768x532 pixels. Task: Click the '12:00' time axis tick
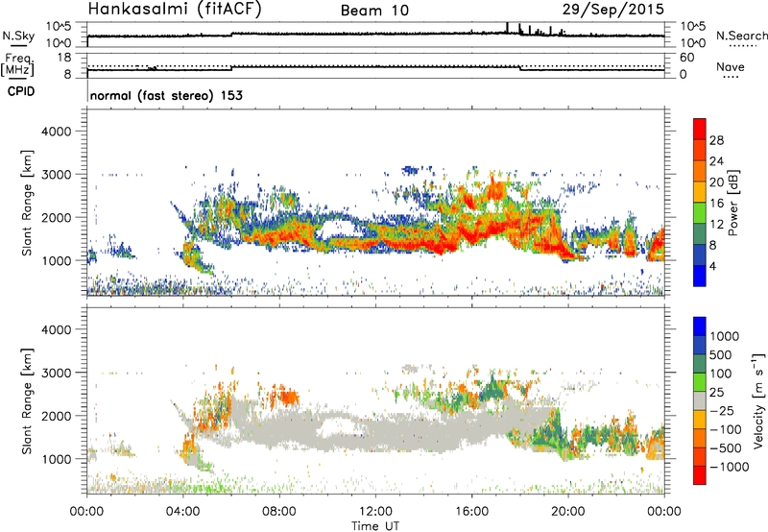[375, 512]
